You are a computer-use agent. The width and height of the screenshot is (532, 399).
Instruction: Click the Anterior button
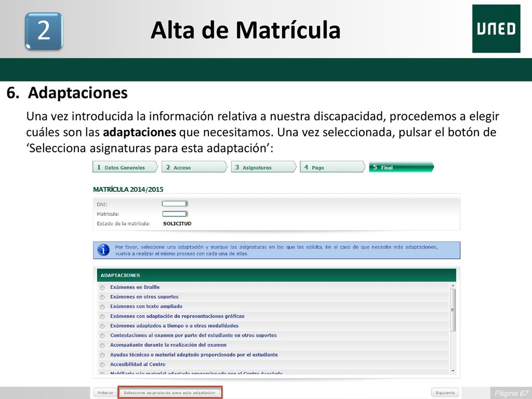105,393
